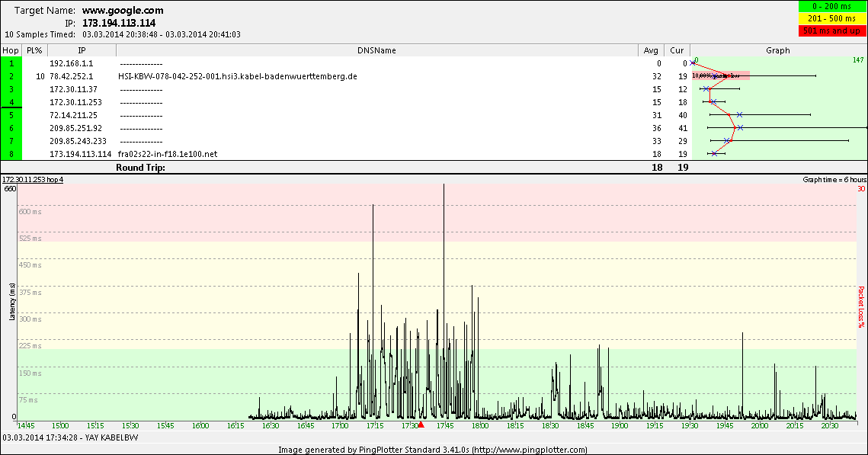Click the green 0 - 200 ms legend swatch
The height and width of the screenshot is (455, 868).
tap(831, 7)
